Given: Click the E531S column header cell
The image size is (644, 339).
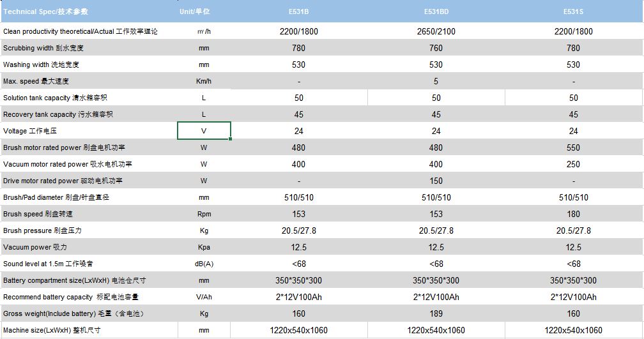Looking at the screenshot, I should click(x=573, y=11).
